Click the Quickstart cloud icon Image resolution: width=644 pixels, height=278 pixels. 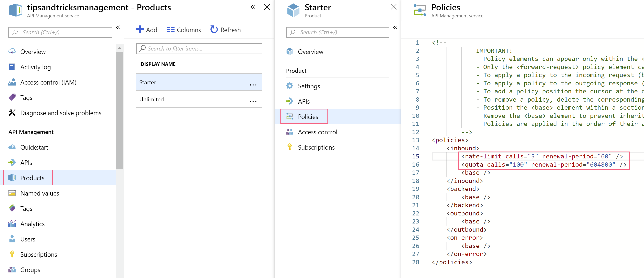[x=12, y=147]
